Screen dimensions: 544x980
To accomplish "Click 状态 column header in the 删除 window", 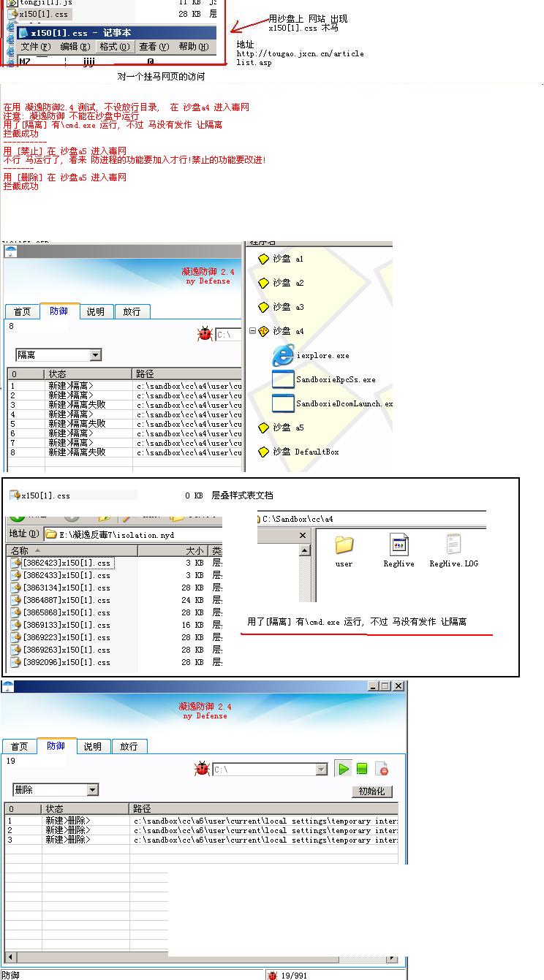I will [x=86, y=809].
